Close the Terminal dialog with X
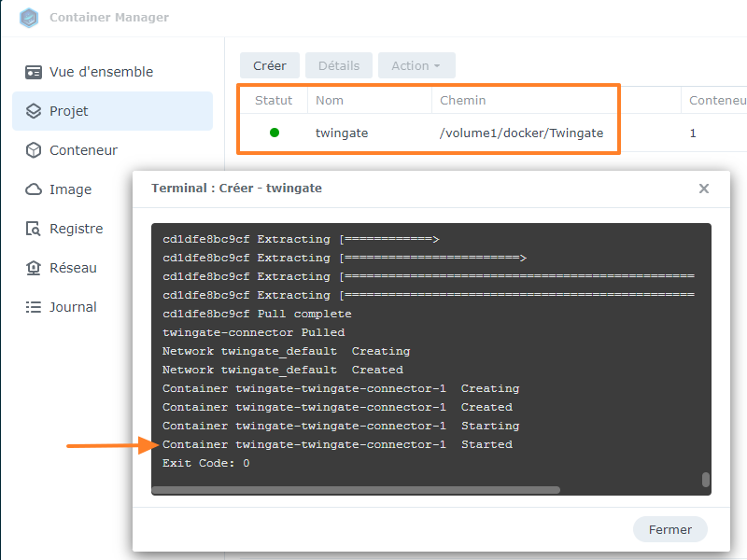The image size is (747, 560). pos(704,189)
